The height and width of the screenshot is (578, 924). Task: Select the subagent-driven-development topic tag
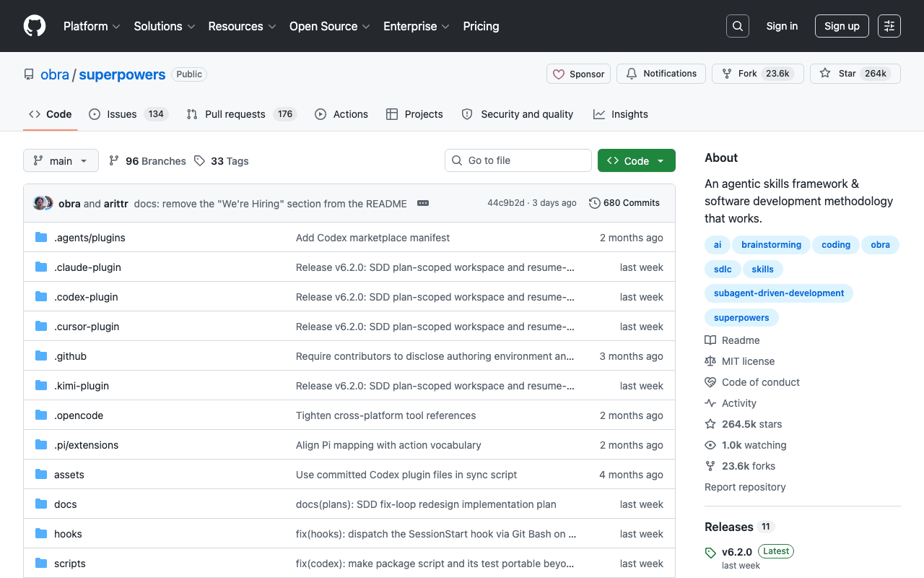pyautogui.click(x=779, y=293)
